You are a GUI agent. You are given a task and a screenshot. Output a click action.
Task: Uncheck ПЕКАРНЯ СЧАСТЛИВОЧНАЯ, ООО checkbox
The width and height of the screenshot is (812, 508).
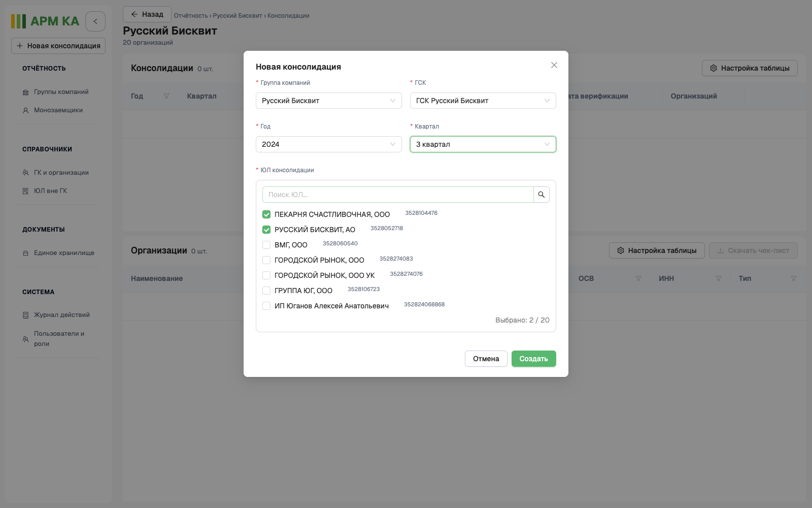266,214
